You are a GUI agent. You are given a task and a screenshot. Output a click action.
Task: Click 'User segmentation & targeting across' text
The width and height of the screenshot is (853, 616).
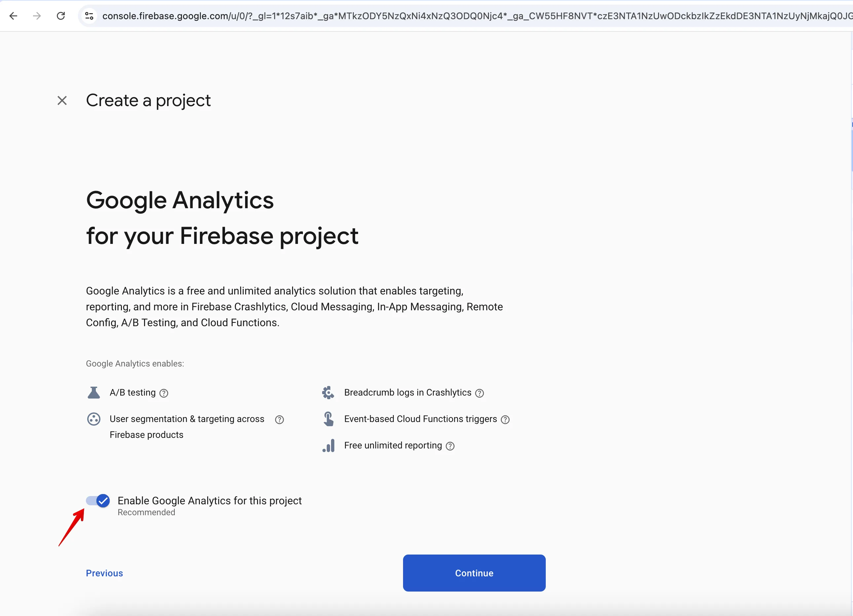coord(187,419)
